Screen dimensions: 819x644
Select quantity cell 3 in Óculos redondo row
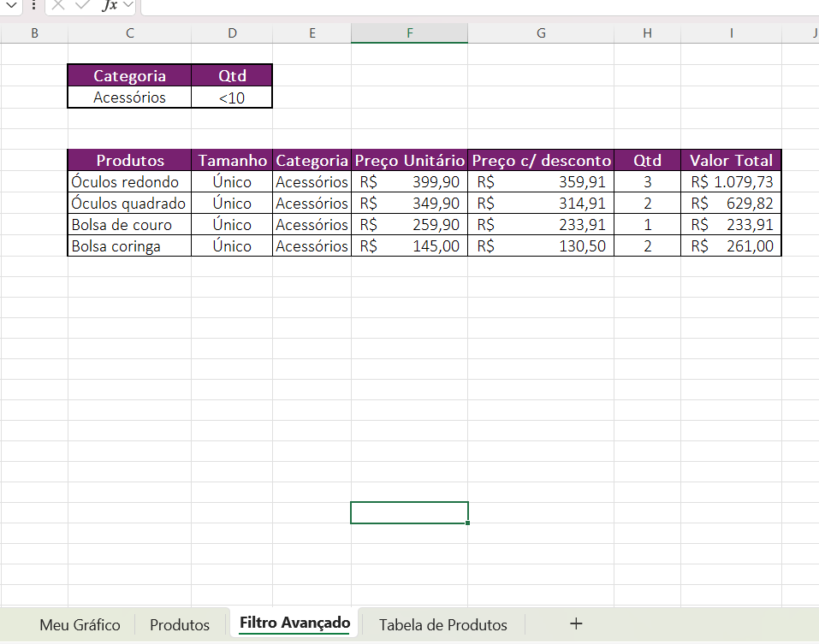point(647,181)
